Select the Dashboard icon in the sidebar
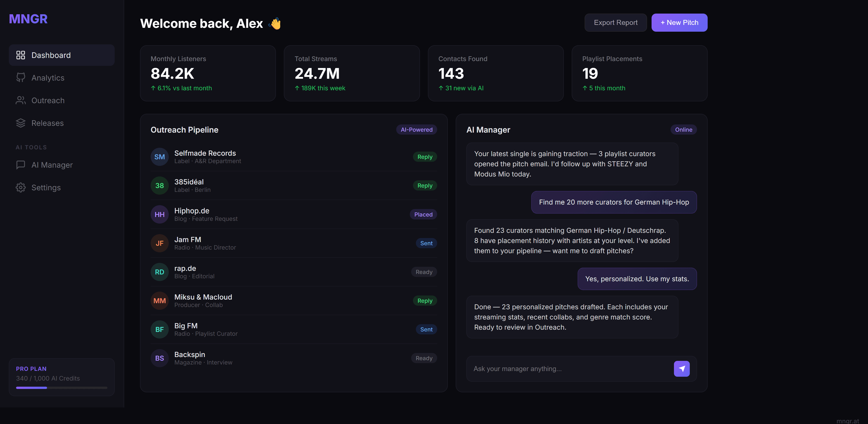The width and height of the screenshot is (868, 424). (x=21, y=55)
